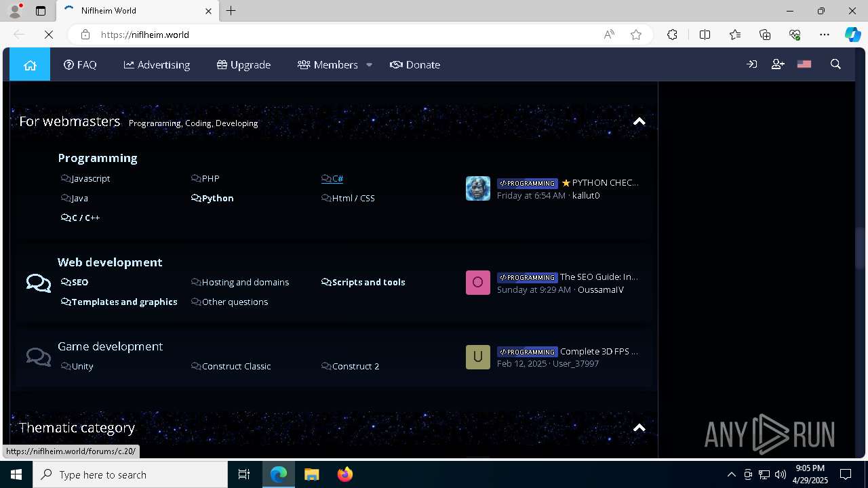Open User_37997's profile link

point(576,364)
